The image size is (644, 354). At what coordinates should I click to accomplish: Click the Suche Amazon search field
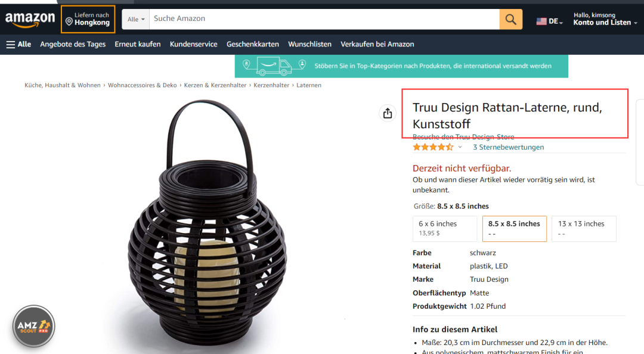(324, 19)
